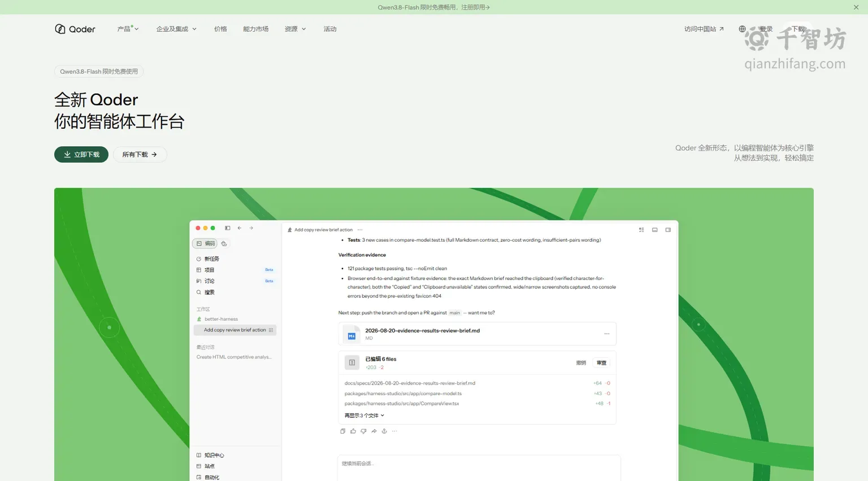Toggle the sidebar panel icon in mockup
The height and width of the screenshot is (481, 868).
tap(227, 228)
